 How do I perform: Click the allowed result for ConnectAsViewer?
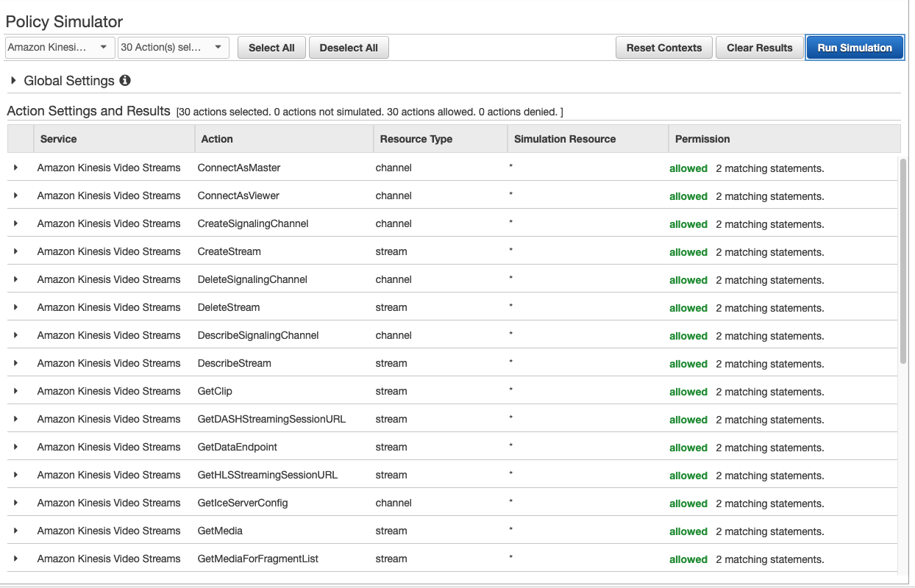coord(688,196)
